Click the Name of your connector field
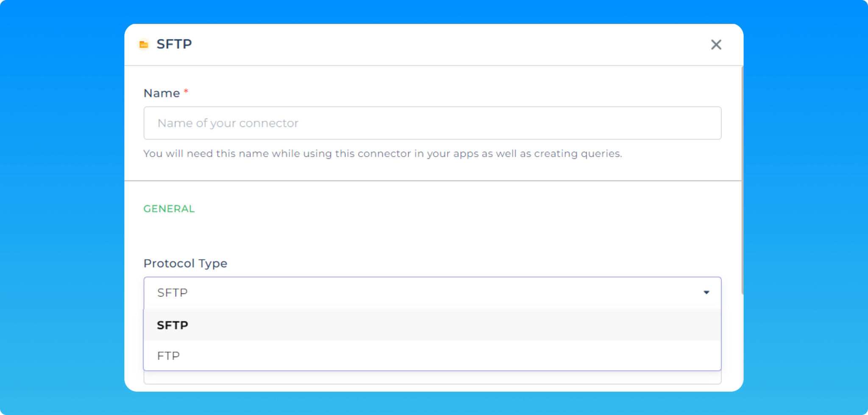 coord(432,123)
